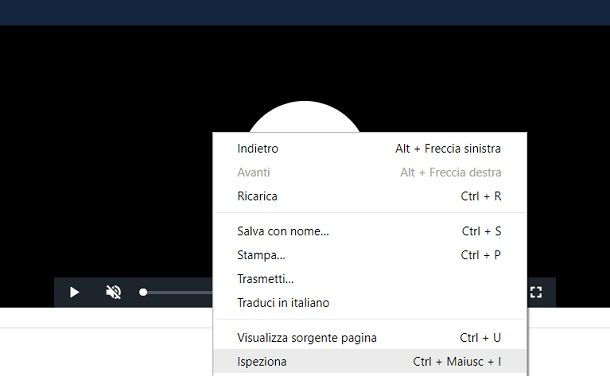Screen dimensions: 610x376
Task: Click the video seek bar handle
Action: pos(143,292)
